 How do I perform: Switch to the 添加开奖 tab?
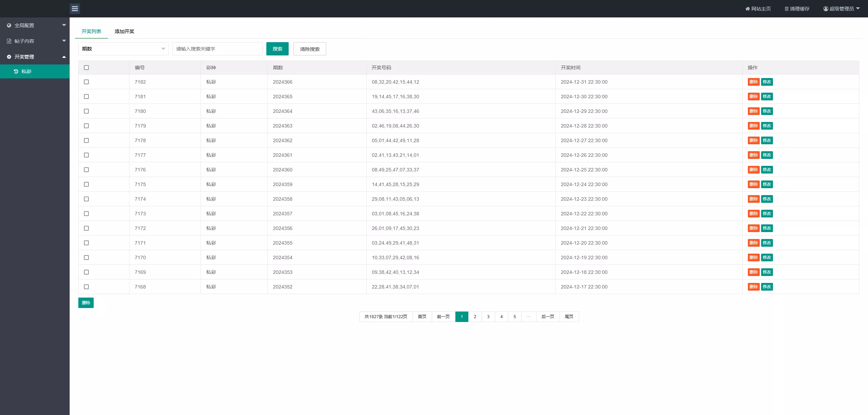(x=124, y=31)
